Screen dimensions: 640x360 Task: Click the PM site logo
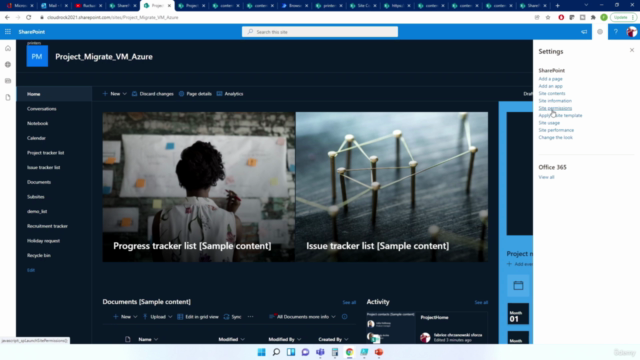[x=37, y=56]
